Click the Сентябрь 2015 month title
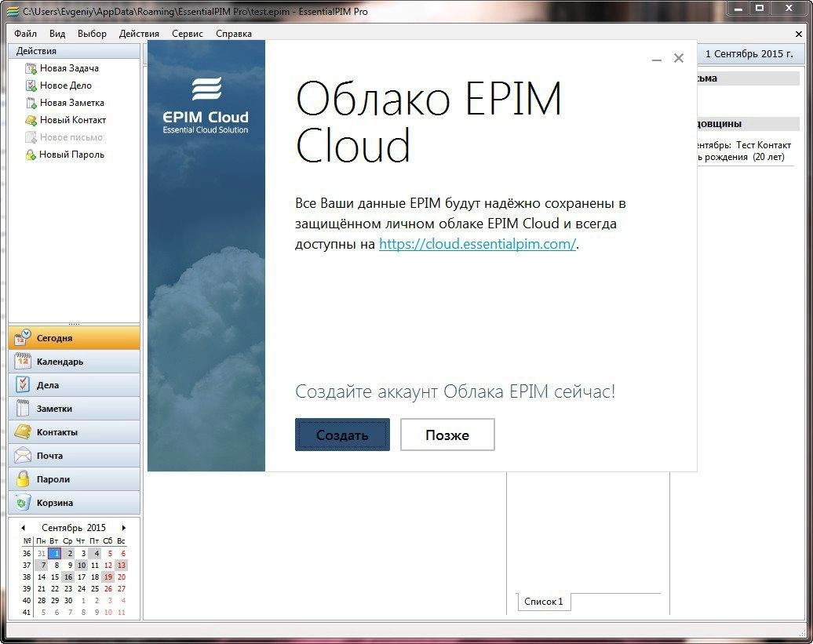The image size is (813, 644). point(74,527)
